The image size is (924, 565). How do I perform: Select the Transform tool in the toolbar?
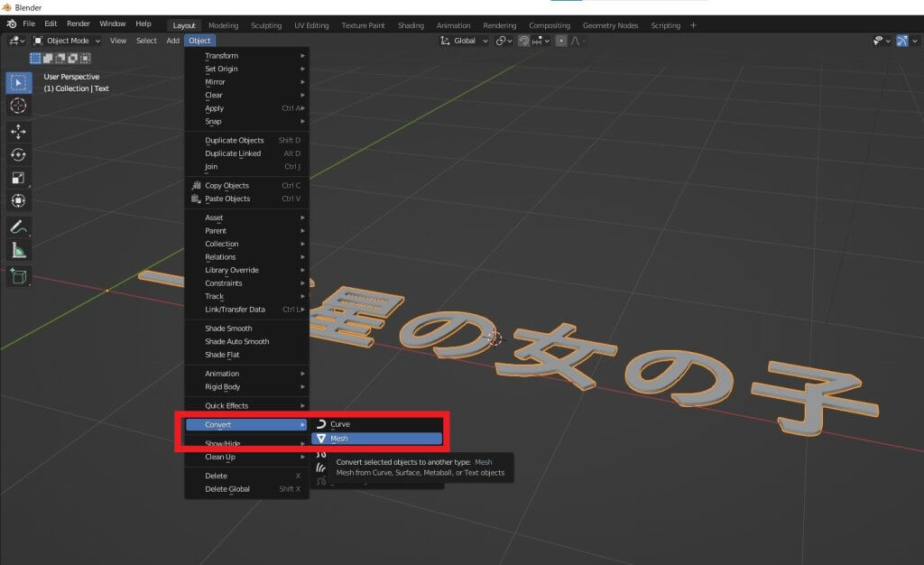(x=18, y=199)
